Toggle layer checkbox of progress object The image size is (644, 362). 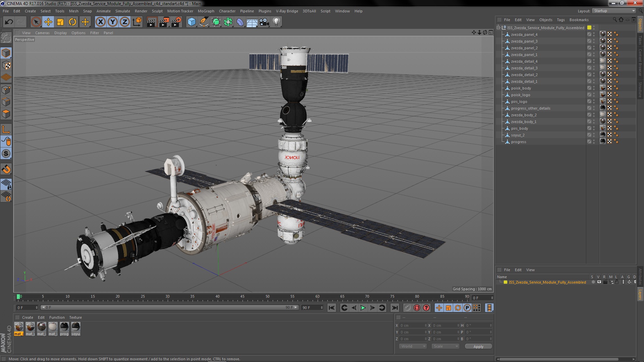click(x=589, y=142)
